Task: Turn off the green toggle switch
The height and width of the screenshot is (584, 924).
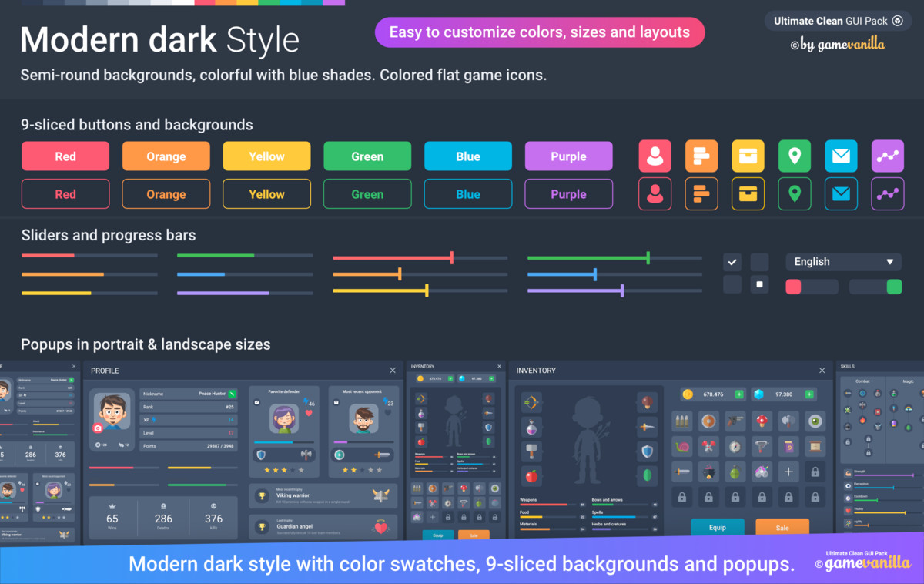Action: tap(875, 287)
